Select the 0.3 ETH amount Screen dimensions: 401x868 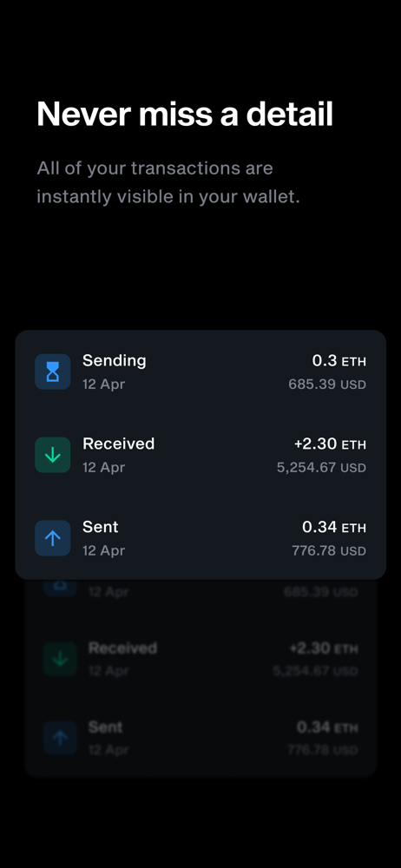[339, 361]
